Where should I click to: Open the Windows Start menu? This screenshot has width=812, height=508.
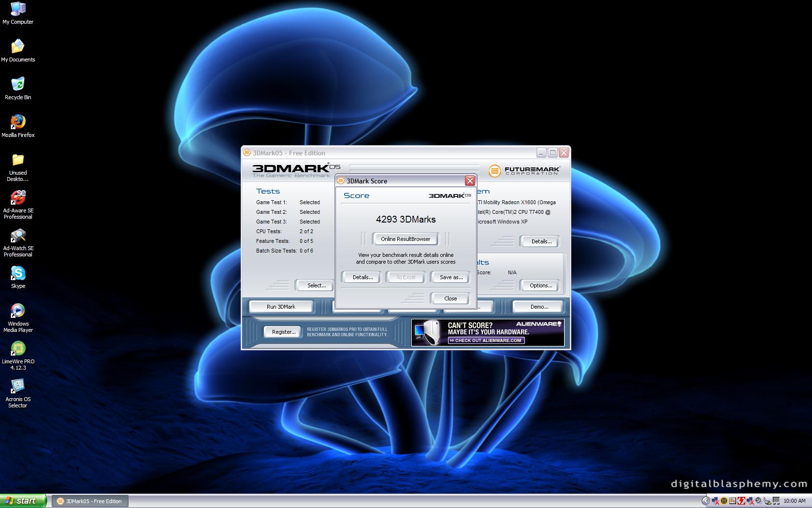[23, 501]
